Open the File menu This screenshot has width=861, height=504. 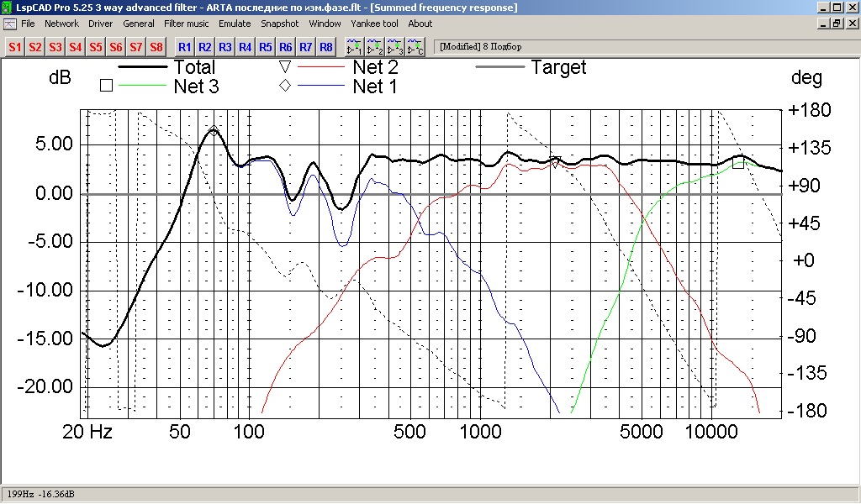point(28,24)
